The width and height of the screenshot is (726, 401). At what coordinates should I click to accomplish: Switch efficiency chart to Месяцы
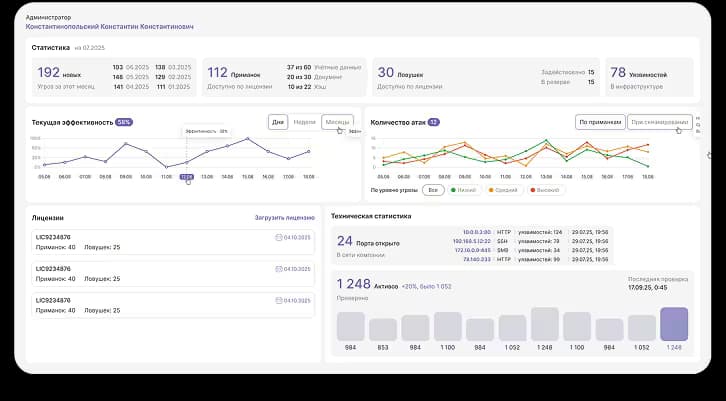337,122
